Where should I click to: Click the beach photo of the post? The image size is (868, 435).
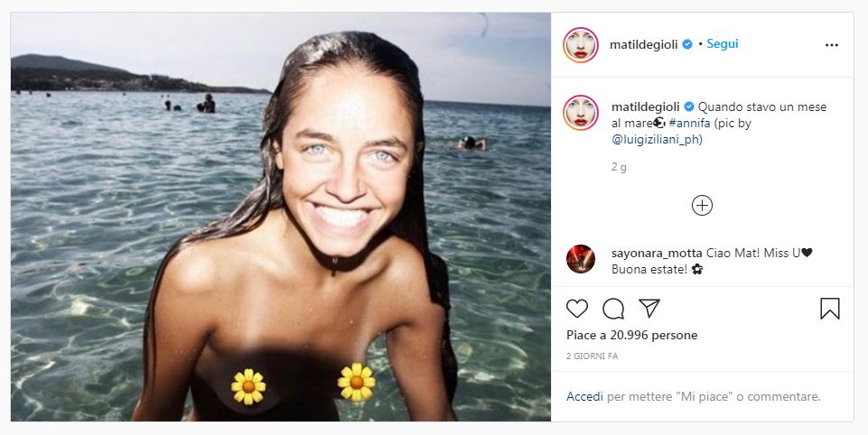(280, 217)
